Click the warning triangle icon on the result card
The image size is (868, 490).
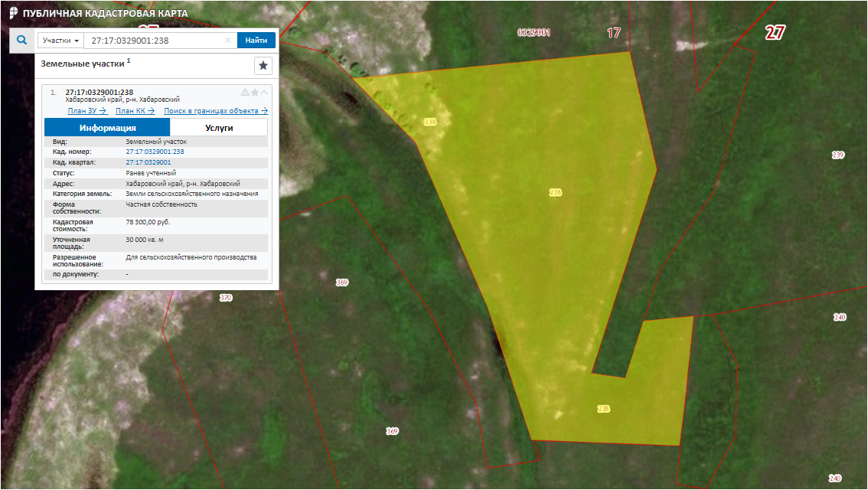245,93
